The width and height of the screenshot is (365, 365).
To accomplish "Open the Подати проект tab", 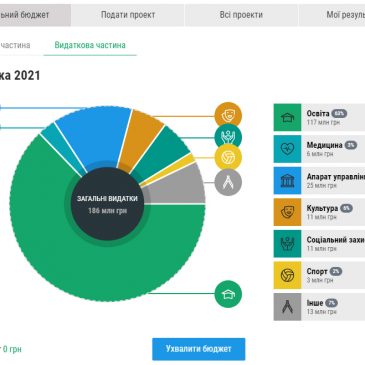I will 128,15.
